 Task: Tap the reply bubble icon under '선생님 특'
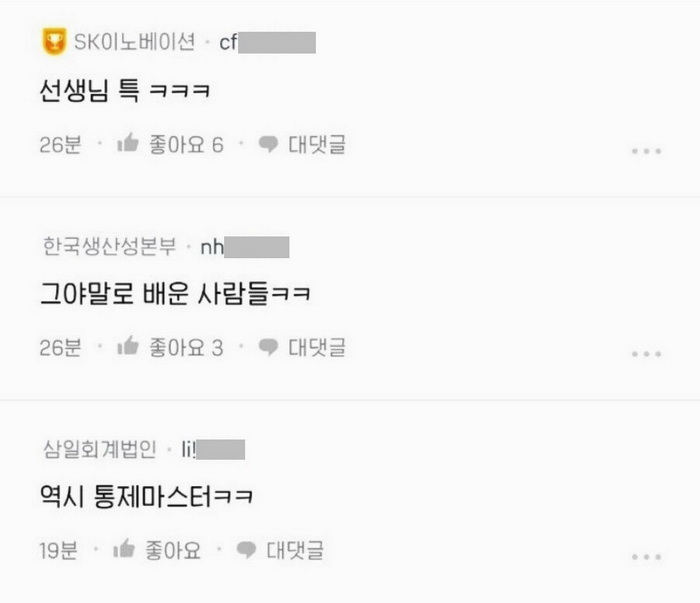[x=268, y=144]
